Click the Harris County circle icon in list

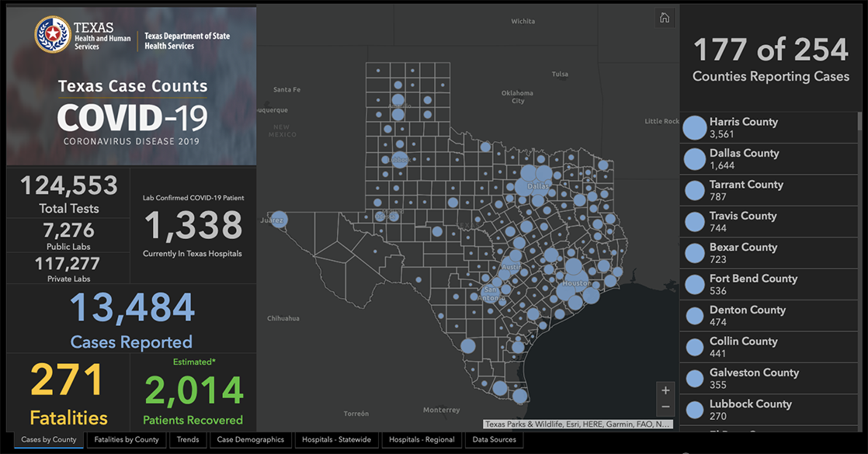695,128
